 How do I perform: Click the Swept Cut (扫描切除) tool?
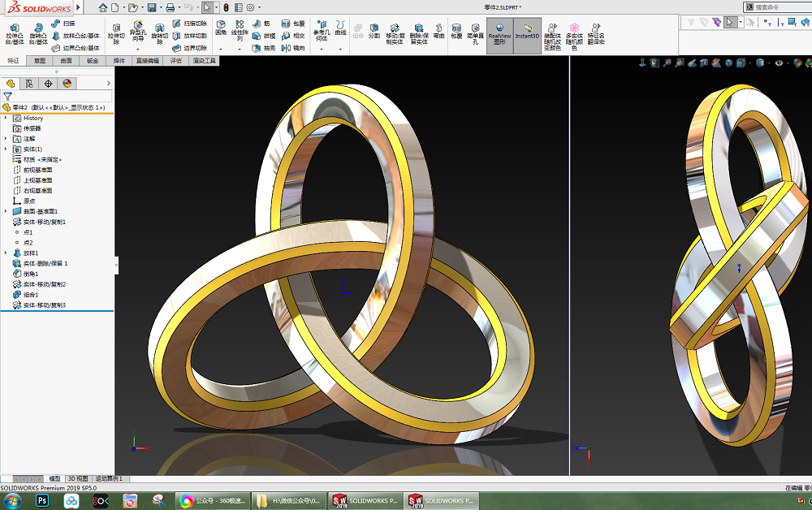(x=189, y=24)
